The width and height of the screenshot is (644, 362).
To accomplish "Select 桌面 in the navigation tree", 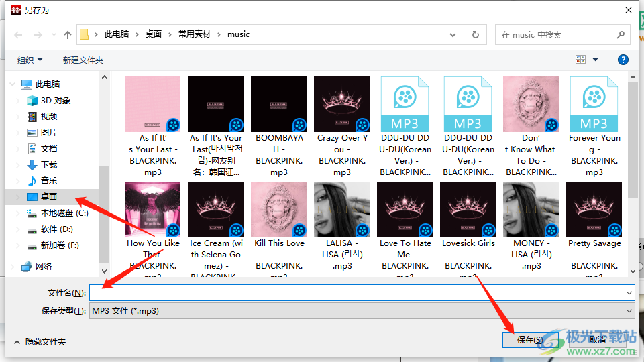I will pyautogui.click(x=43, y=197).
